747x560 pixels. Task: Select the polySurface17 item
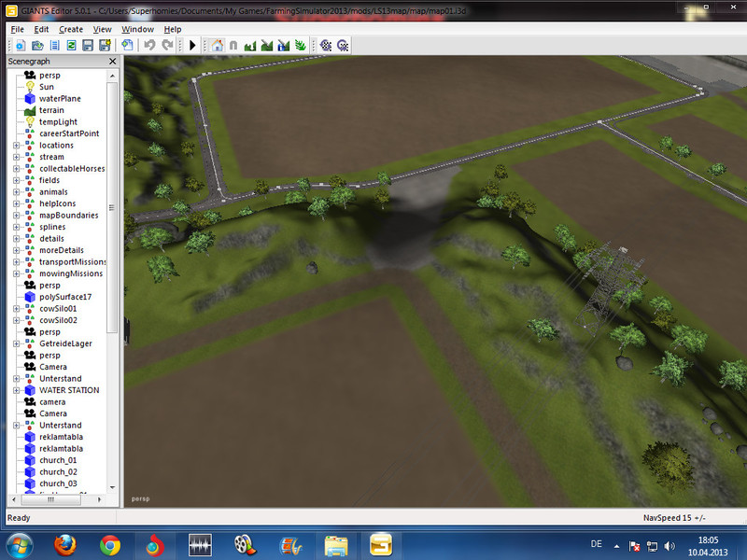coord(65,297)
